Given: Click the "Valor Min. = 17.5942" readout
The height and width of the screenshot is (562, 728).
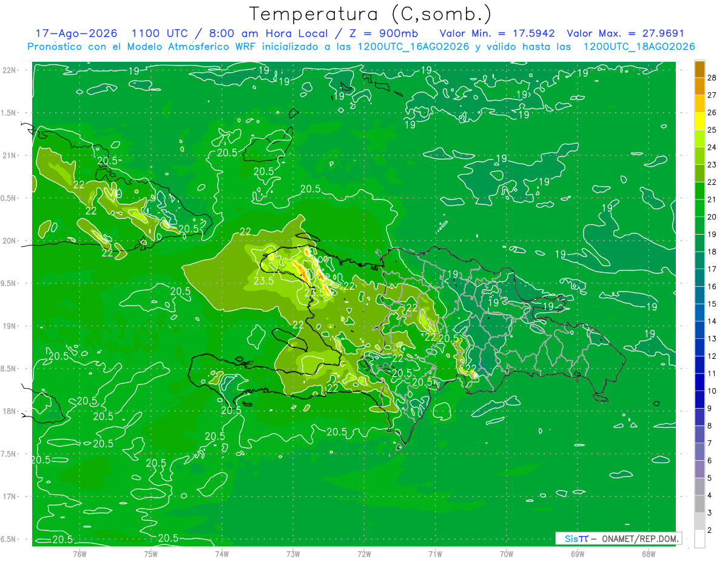Looking at the screenshot, I should click(x=497, y=33).
